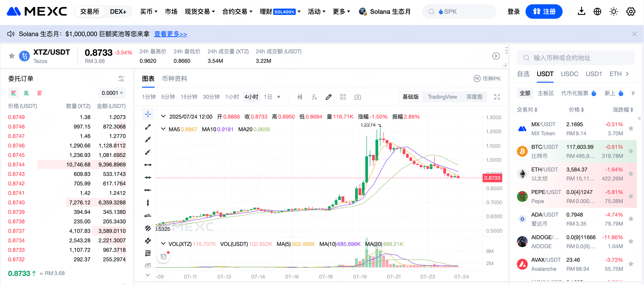Open the chart calendar event button

coord(163,257)
